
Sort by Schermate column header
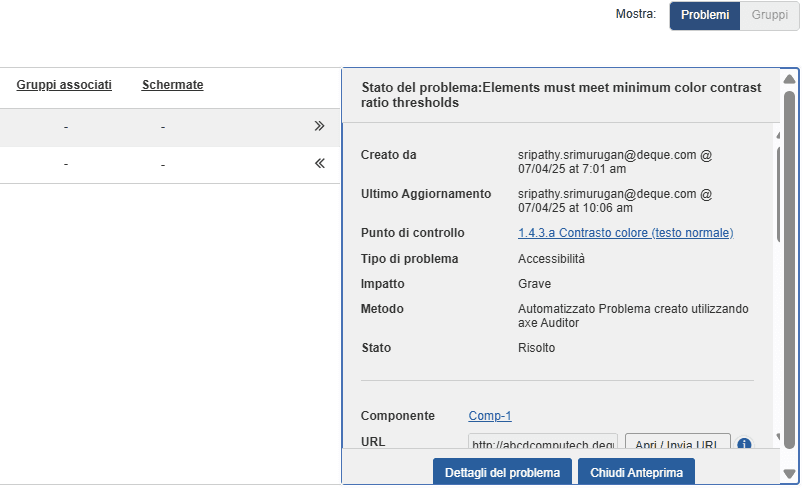point(172,85)
